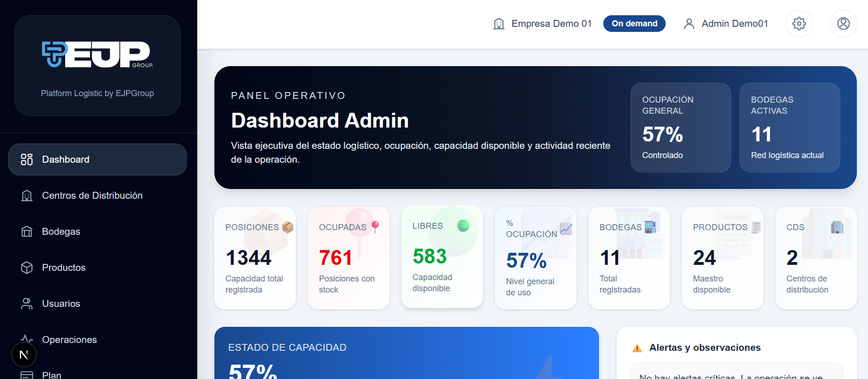
Task: Click the green circle icon on the Libres card
Action: point(463,226)
